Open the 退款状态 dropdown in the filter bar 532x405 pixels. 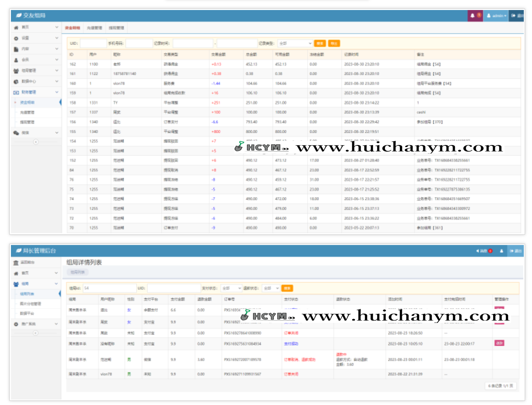(x=270, y=288)
